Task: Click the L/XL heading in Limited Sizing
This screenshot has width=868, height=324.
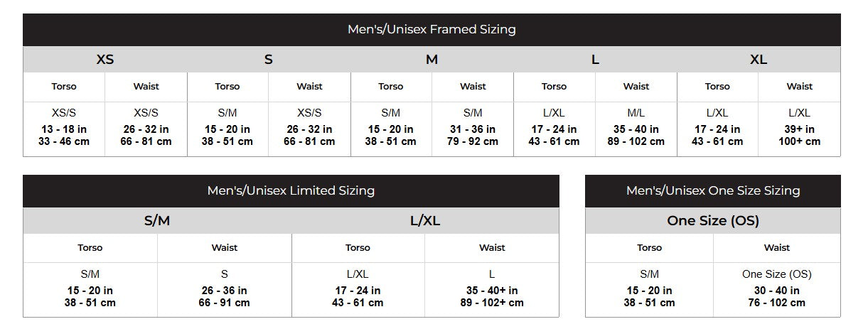Action: (425, 220)
